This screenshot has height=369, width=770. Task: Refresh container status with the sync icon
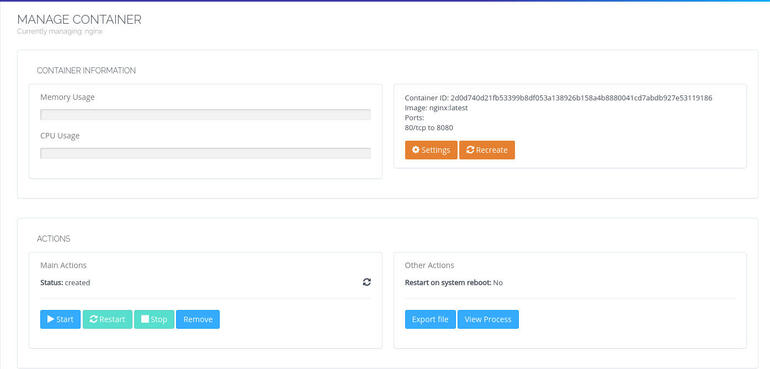[367, 282]
